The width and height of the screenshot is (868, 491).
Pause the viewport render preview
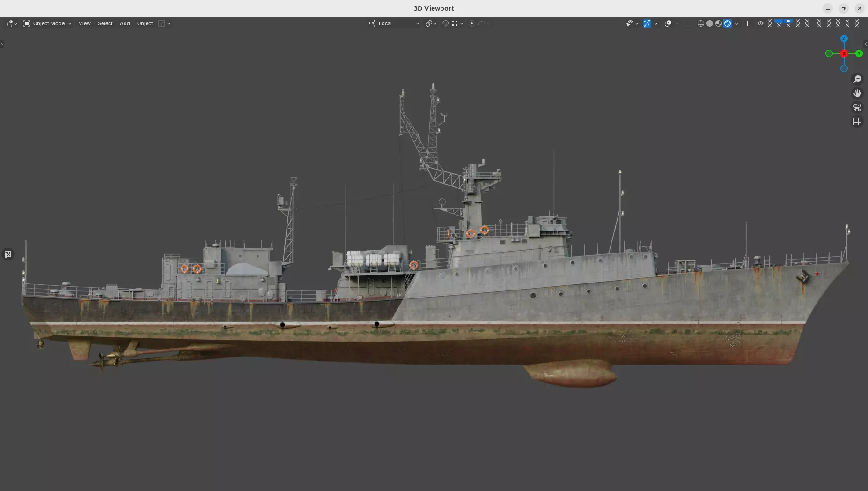749,23
